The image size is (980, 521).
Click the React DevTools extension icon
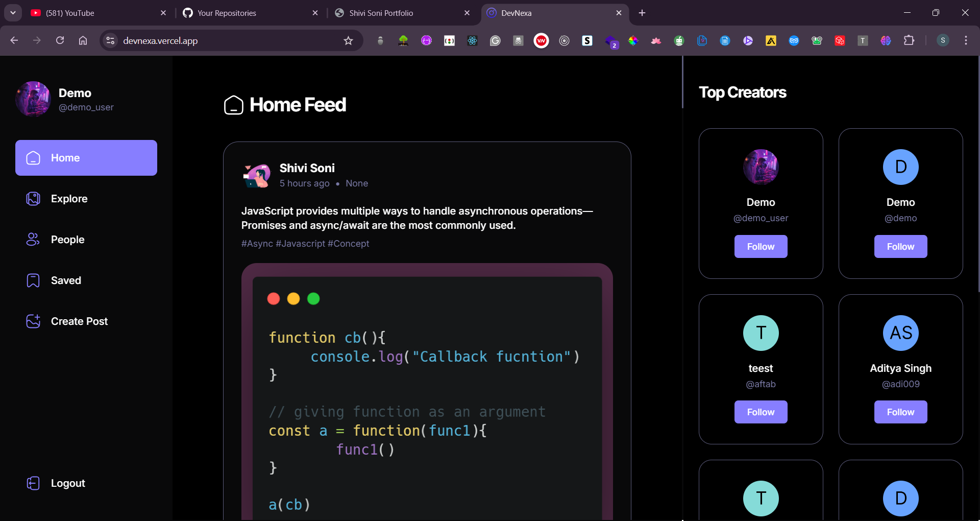click(x=472, y=41)
